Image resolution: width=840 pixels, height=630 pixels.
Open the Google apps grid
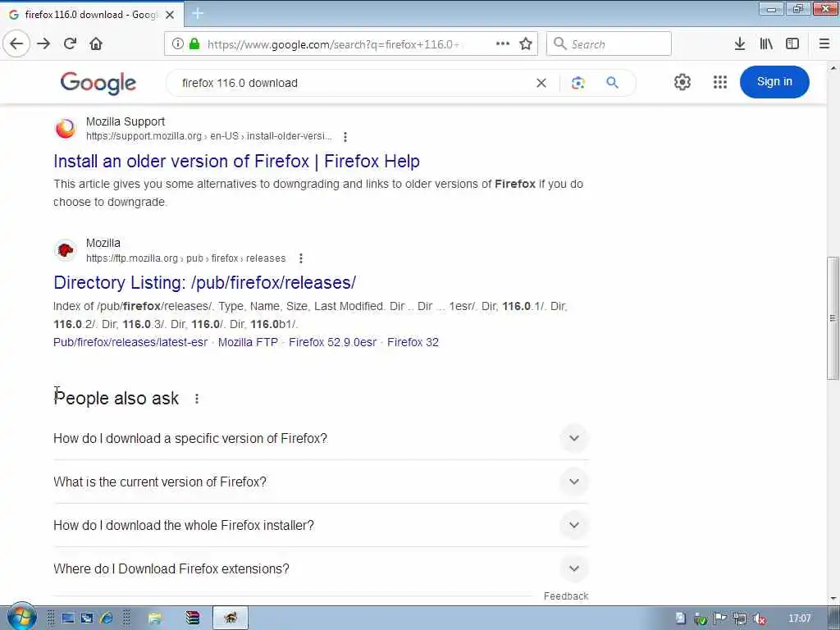(720, 82)
